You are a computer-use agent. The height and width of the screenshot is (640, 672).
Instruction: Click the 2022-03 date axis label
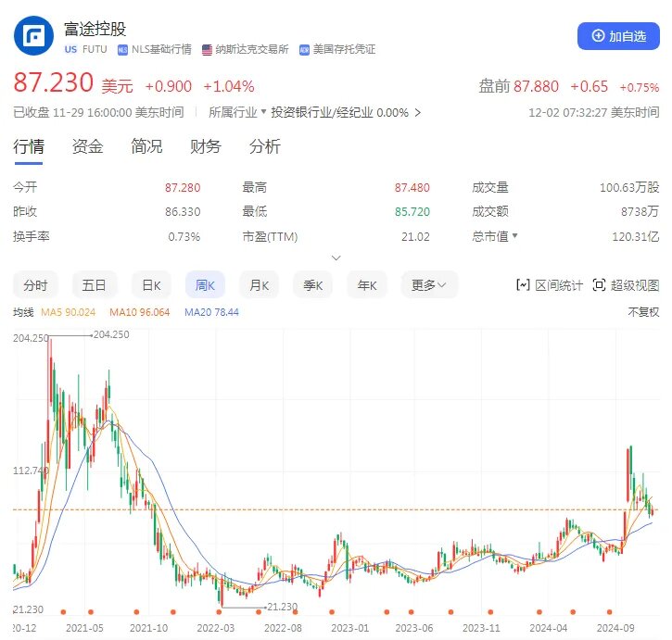(x=216, y=628)
